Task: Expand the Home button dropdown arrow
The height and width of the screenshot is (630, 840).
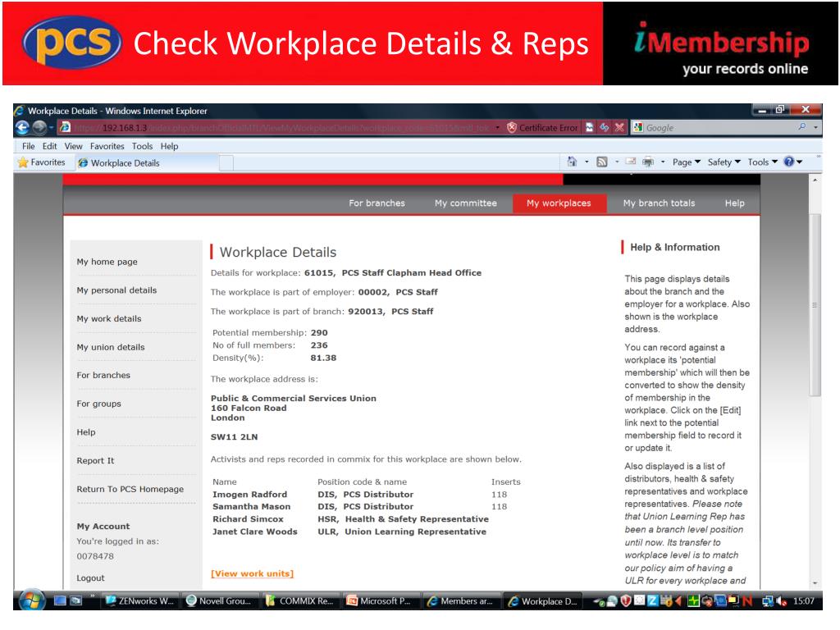Action: point(587,162)
